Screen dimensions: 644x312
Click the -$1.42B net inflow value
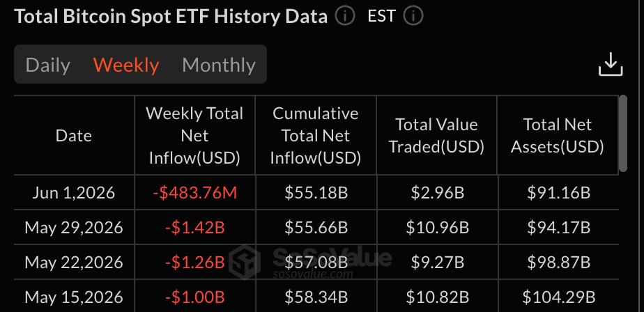click(195, 228)
